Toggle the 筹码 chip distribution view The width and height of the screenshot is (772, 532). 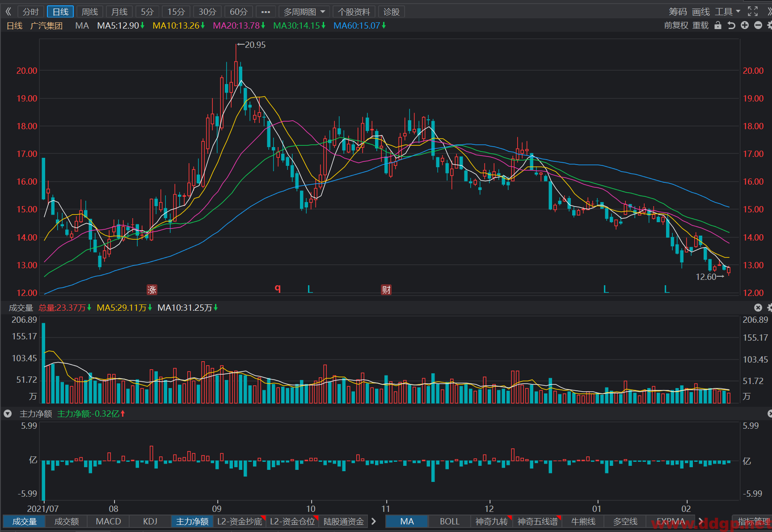[x=678, y=12]
